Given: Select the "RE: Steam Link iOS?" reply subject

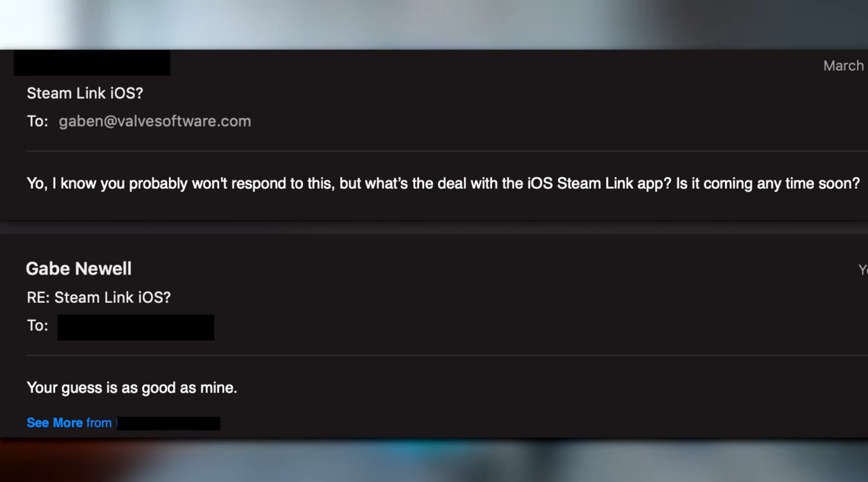Looking at the screenshot, I should click(x=98, y=297).
